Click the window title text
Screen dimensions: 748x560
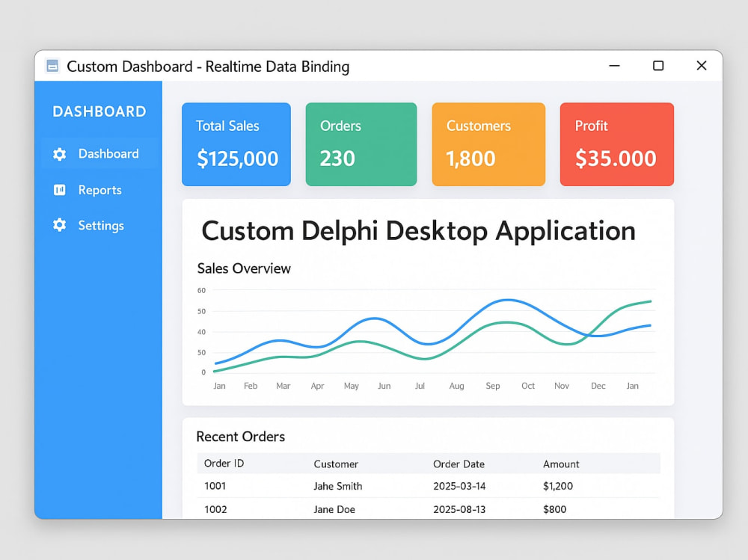[208, 67]
